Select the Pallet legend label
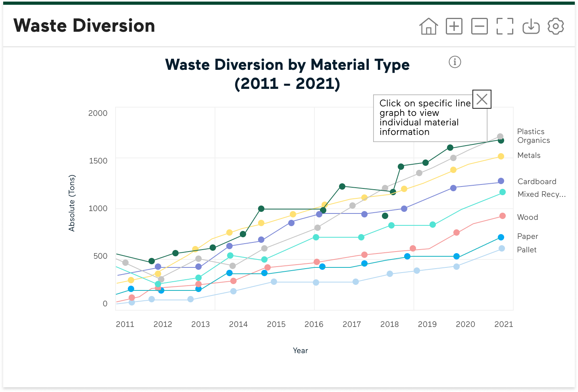This screenshot has height=392, width=578. (527, 250)
